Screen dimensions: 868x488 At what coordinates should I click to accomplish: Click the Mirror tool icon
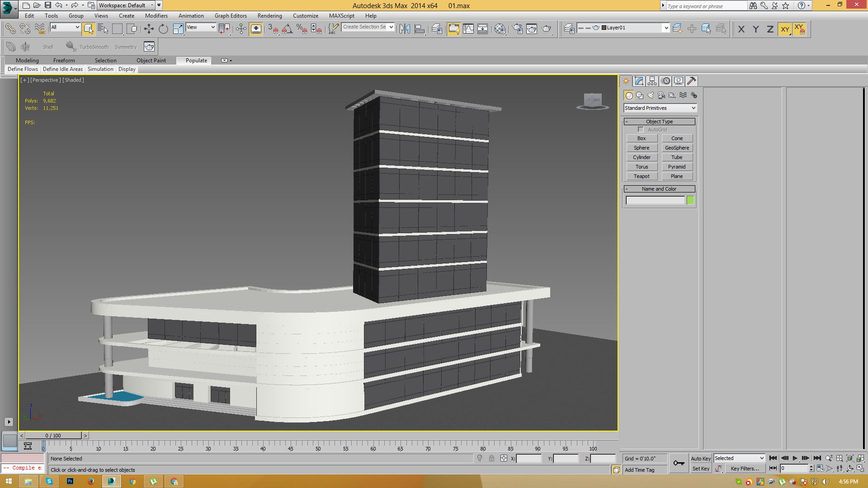click(405, 29)
